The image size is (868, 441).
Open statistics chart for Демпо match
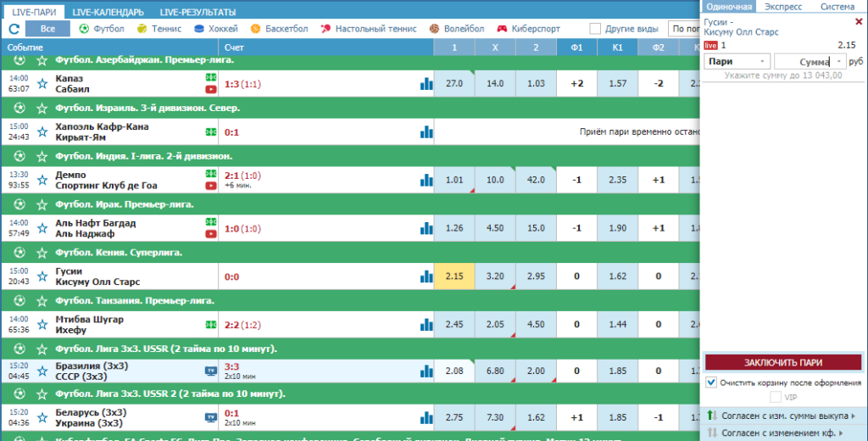tap(426, 180)
